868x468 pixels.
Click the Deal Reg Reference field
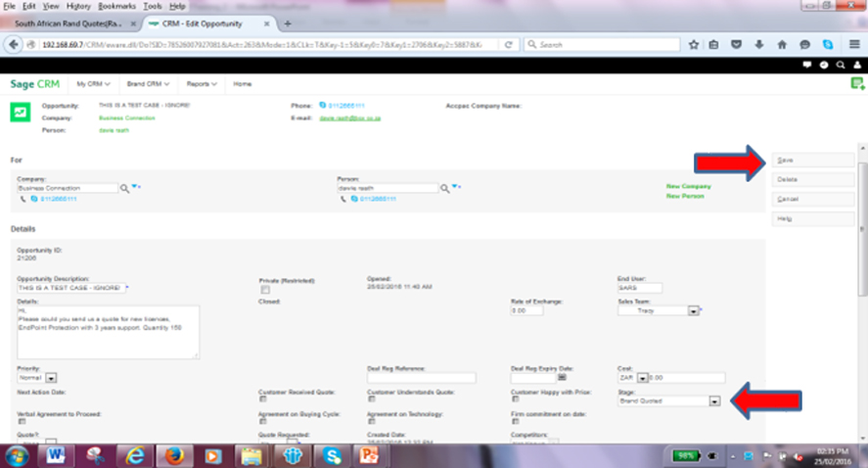[x=421, y=378]
